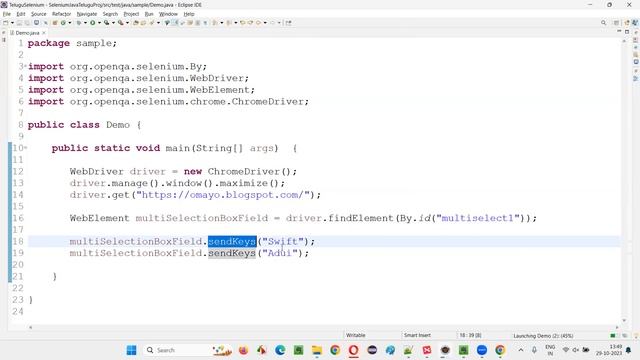640x360 pixels.
Task: Open the red Opera browser taskbar icon
Action: point(353,350)
